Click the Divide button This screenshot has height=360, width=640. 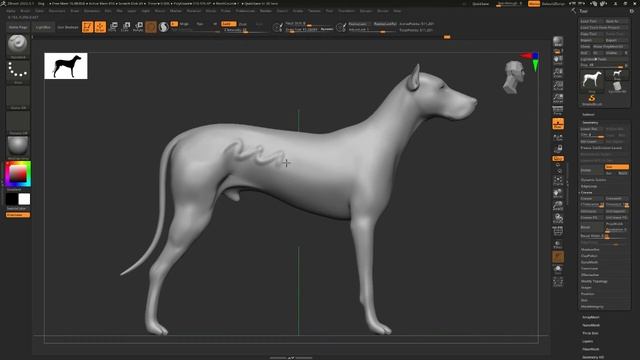coord(592,169)
